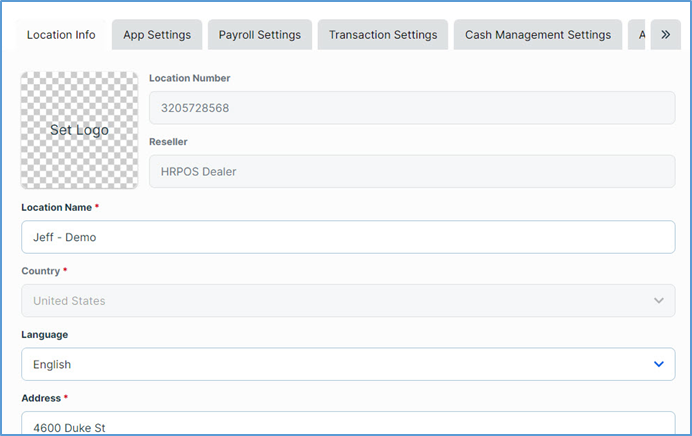Click the Language label above the dropdown
The image size is (692, 436).
(x=45, y=335)
